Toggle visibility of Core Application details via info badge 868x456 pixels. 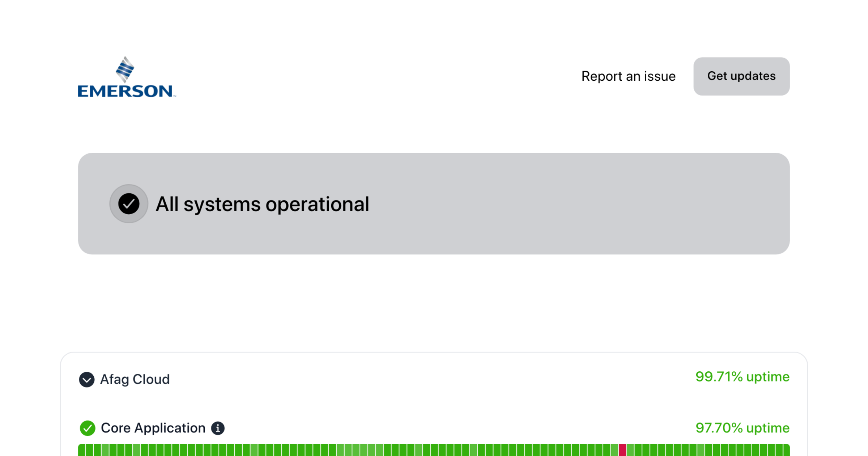pos(218,428)
